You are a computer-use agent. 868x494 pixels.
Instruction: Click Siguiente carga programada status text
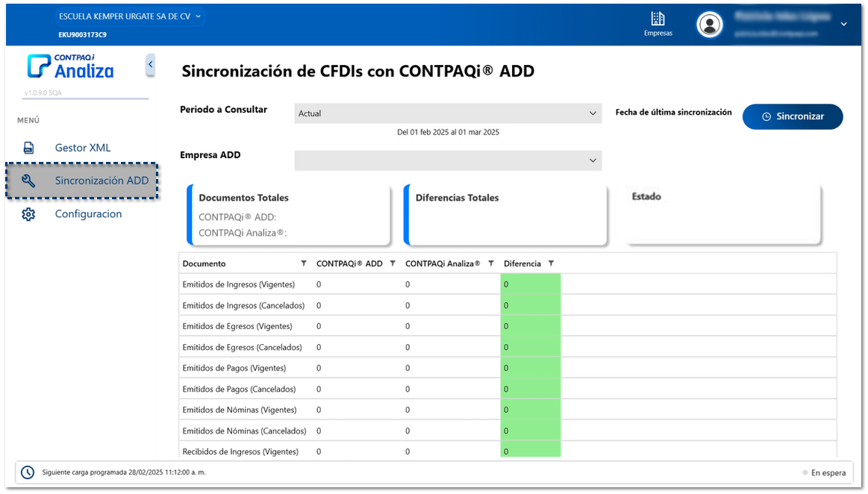(123, 472)
